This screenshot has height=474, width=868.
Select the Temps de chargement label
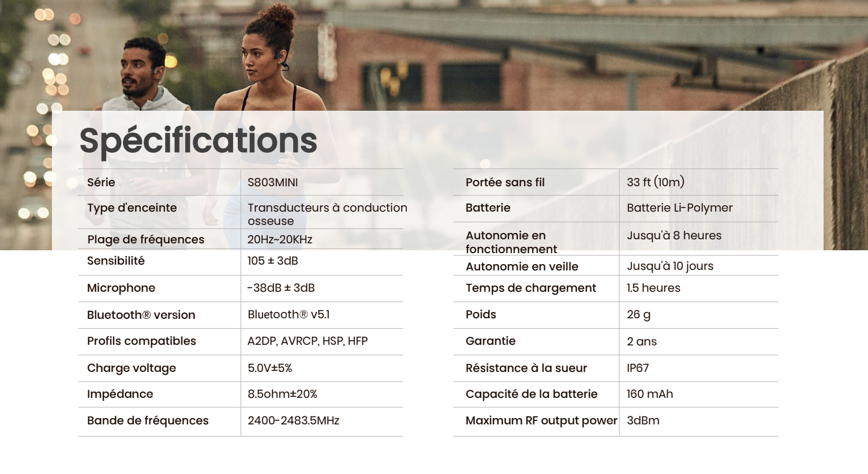point(531,288)
